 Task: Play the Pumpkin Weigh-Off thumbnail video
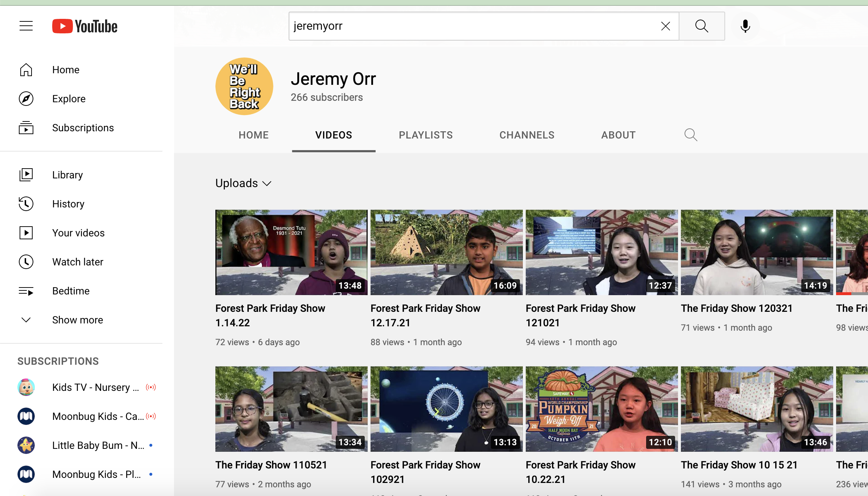(602, 409)
